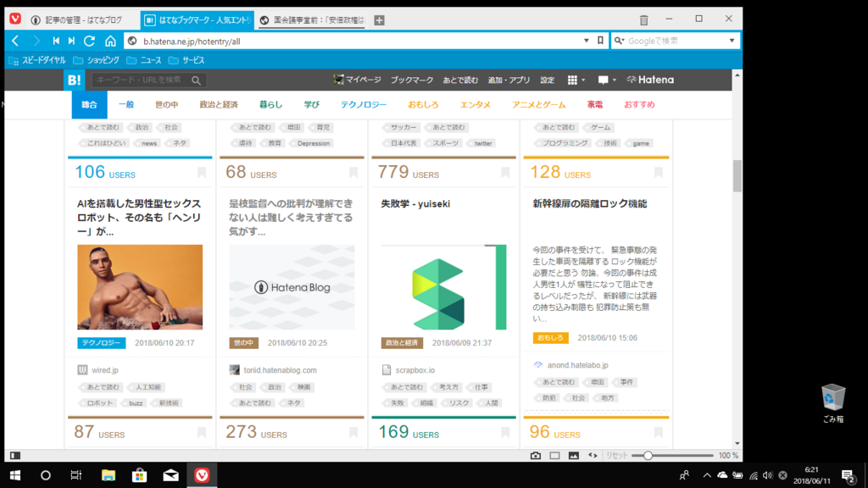This screenshot has height=488, width=868.
Task: Bookmark the 128 USERS entry
Action: pyautogui.click(x=658, y=173)
